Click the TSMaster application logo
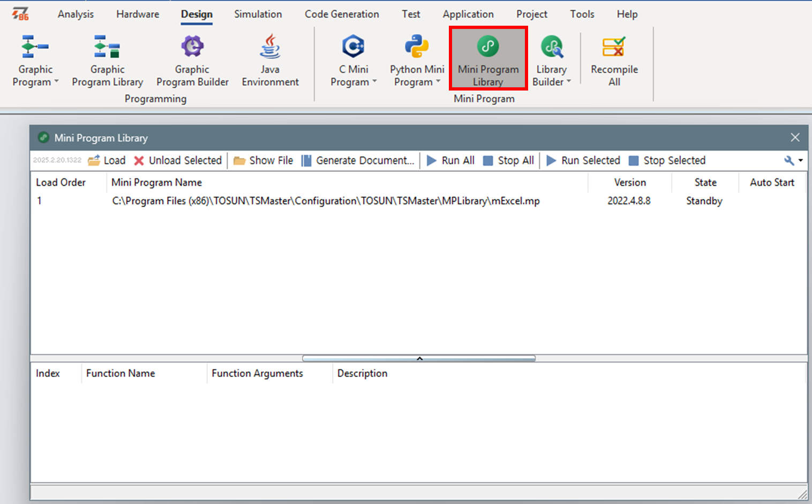This screenshot has height=504, width=812. pos(20,14)
